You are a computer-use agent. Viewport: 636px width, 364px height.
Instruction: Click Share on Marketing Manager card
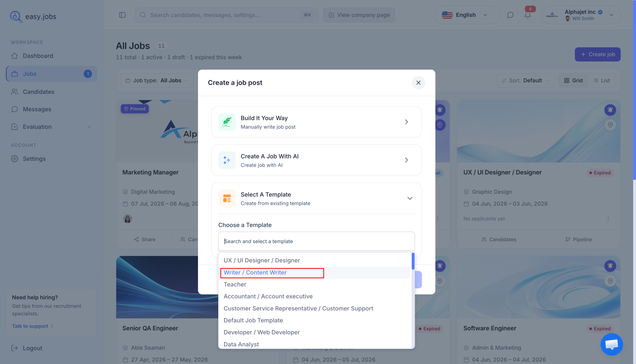pyautogui.click(x=145, y=240)
